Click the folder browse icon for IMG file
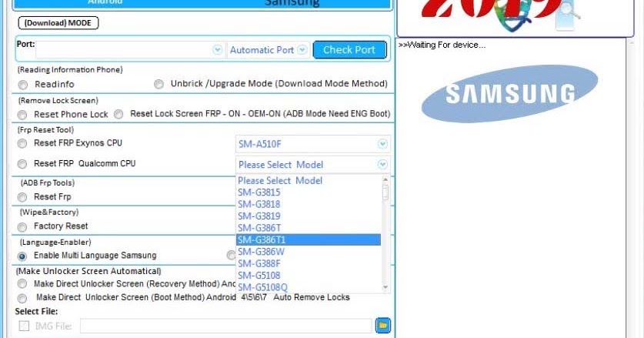 383,326
